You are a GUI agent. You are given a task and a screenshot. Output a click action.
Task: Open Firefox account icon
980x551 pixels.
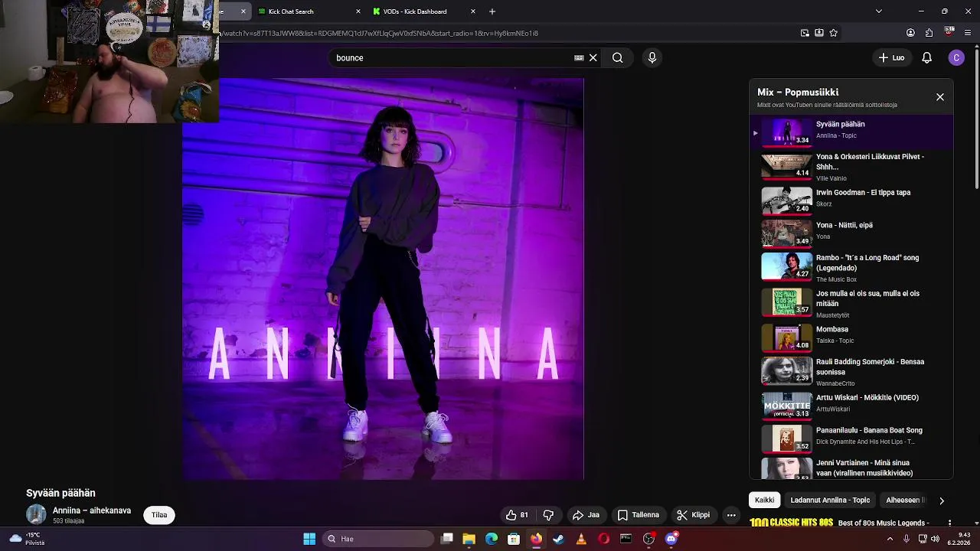910,33
